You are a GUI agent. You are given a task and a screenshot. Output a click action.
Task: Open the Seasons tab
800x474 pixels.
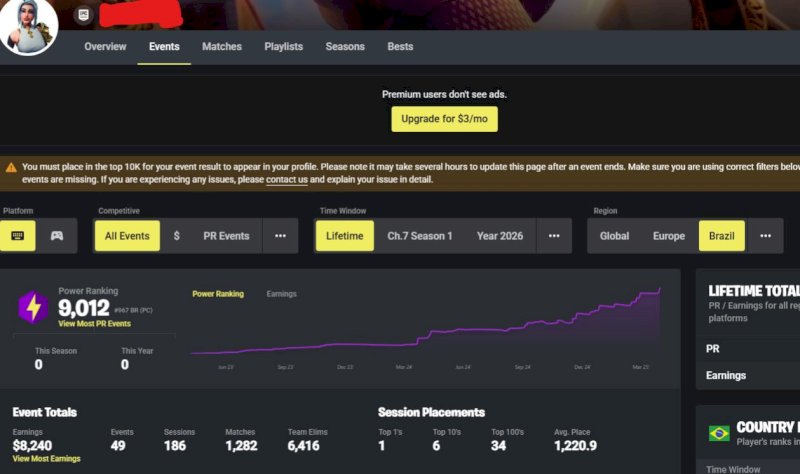pyautogui.click(x=345, y=46)
